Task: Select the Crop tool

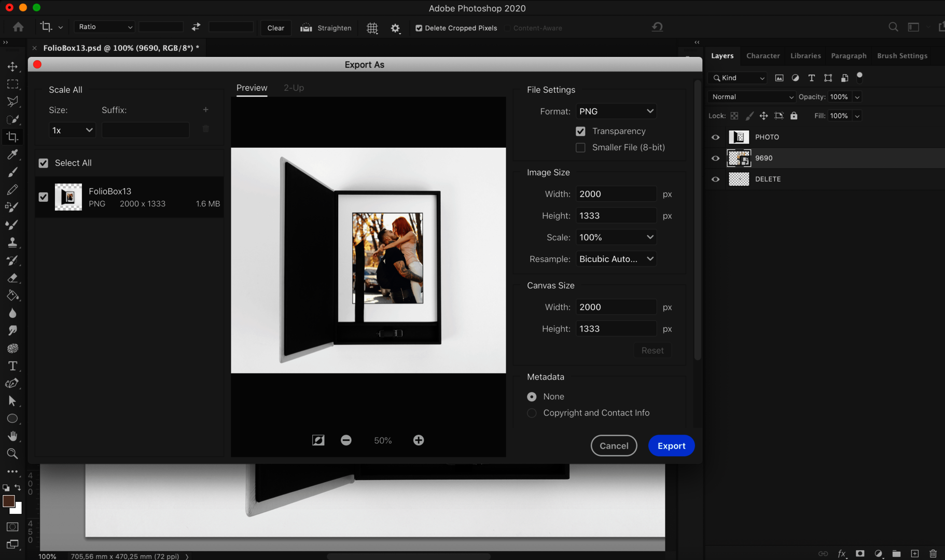Action: (x=12, y=136)
